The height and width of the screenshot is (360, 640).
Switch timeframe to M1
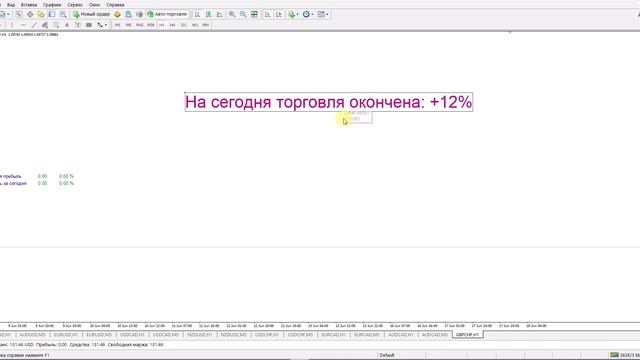click(x=118, y=25)
